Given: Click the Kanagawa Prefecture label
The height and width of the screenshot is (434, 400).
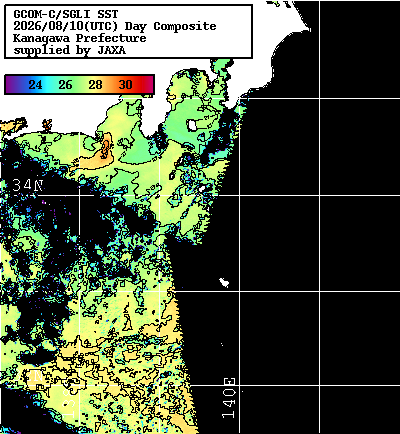Looking at the screenshot, I should (79, 38).
